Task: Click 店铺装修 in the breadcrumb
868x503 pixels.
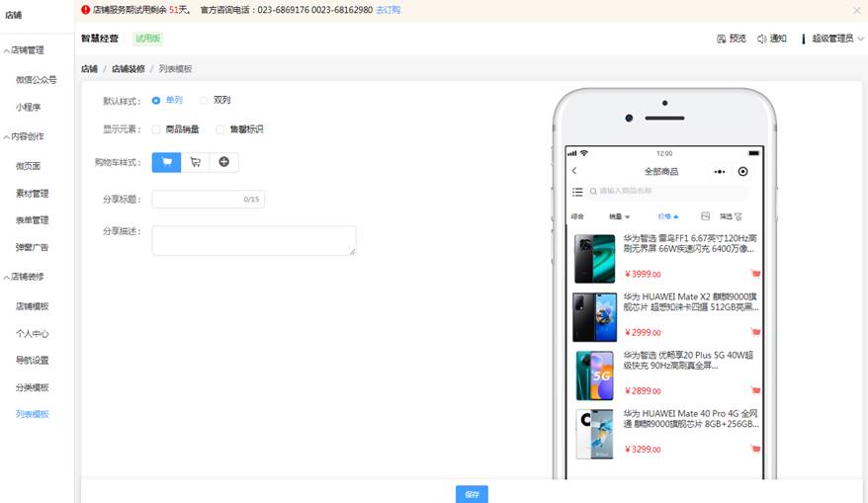Action: tap(128, 68)
